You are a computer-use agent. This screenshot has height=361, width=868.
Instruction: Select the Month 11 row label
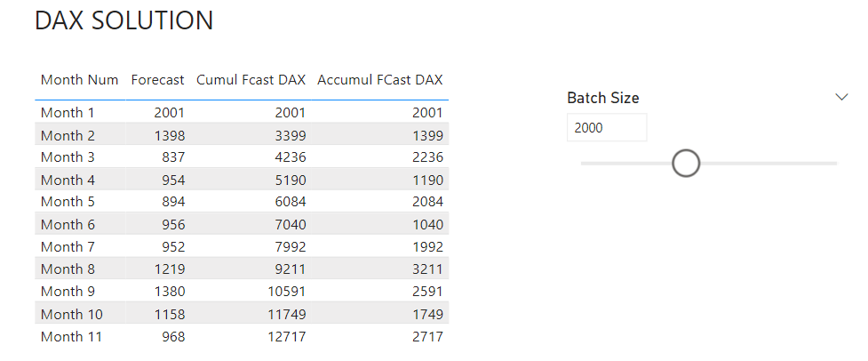pos(71,336)
